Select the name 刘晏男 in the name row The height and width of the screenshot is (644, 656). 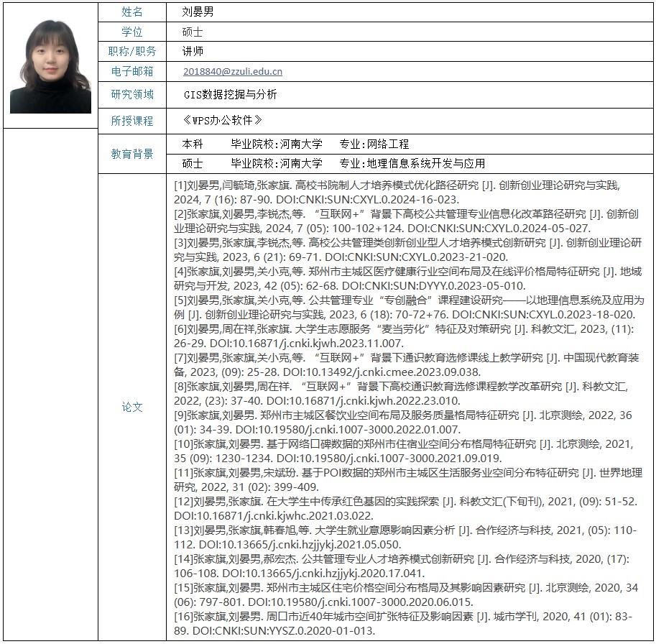click(198, 12)
